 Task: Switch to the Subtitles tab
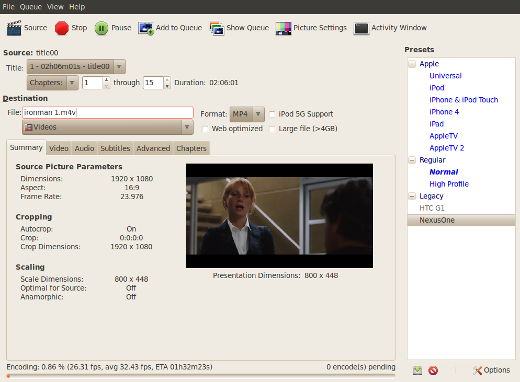[115, 148]
